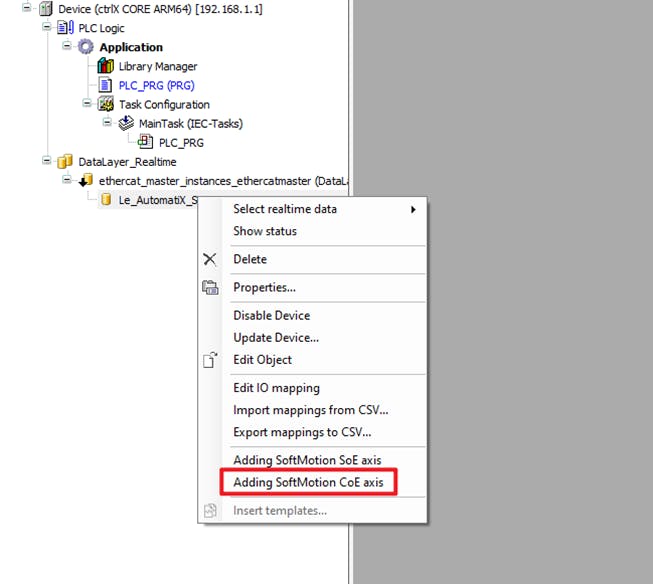Collapse the PLC Logic tree node
This screenshot has width=653, height=584.
(48, 28)
